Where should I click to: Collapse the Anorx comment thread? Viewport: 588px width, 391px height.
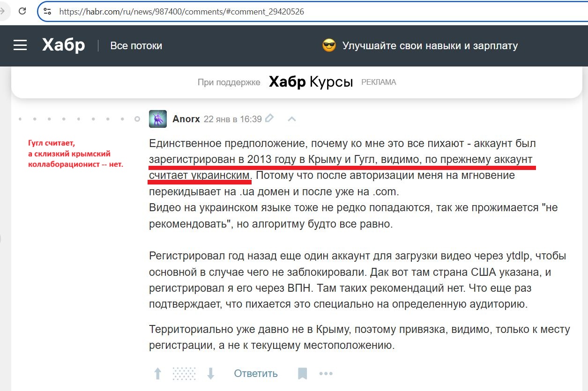291,119
